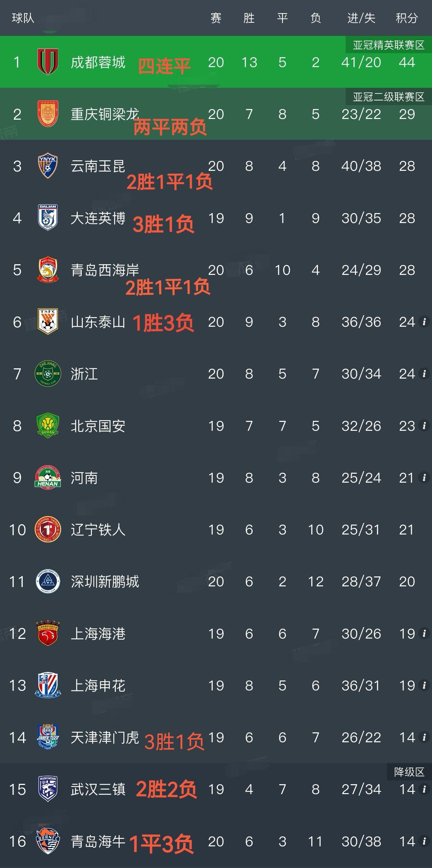
Task: Tap the 天津津门虎 Jinmen Tiger logo
Action: [x=48, y=737]
